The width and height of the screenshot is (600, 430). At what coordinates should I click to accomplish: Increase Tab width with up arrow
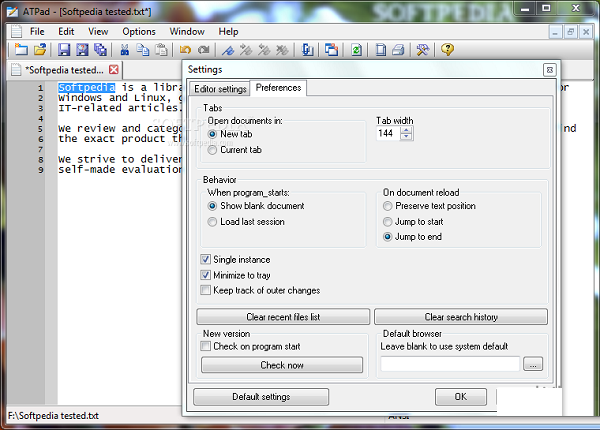(405, 129)
